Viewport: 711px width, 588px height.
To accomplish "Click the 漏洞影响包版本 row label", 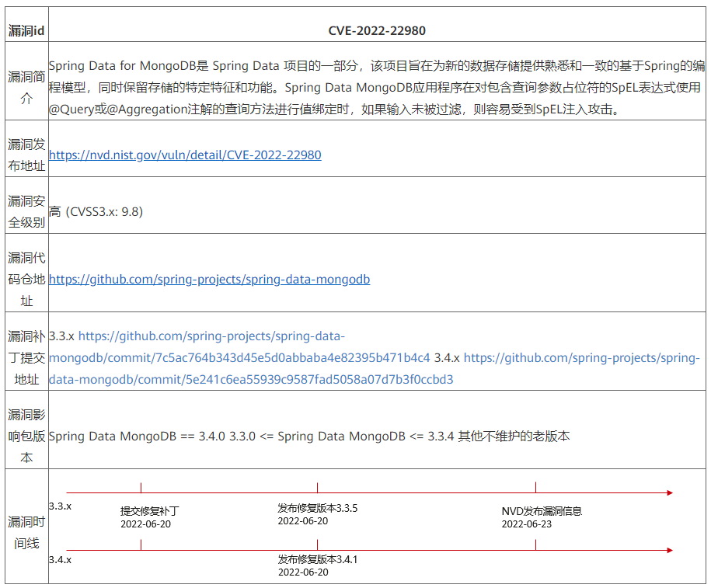I will click(x=26, y=436).
